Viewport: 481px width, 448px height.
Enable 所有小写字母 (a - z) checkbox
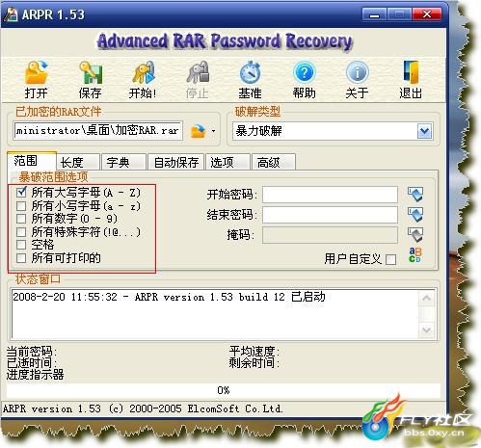point(21,205)
